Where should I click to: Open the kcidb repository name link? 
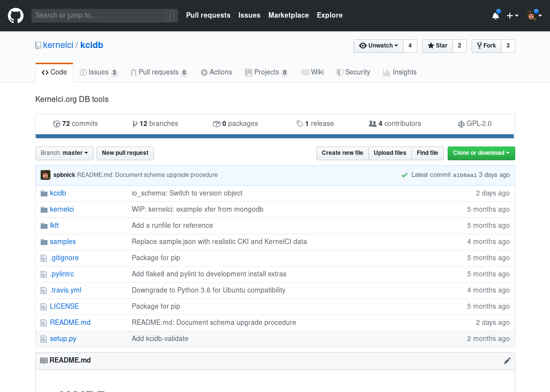click(92, 45)
